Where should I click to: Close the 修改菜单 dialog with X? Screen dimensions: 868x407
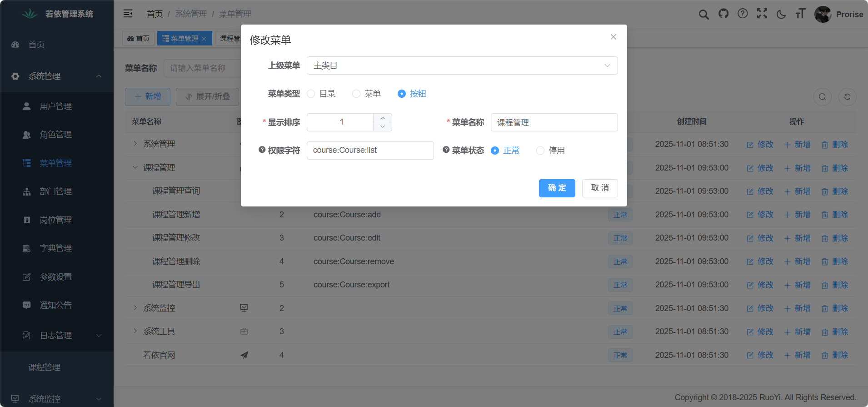coord(614,37)
